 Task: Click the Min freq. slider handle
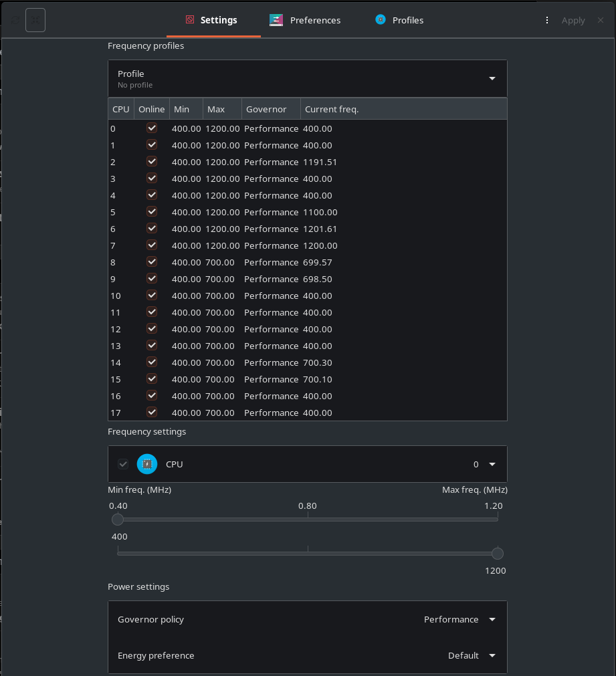tap(118, 520)
